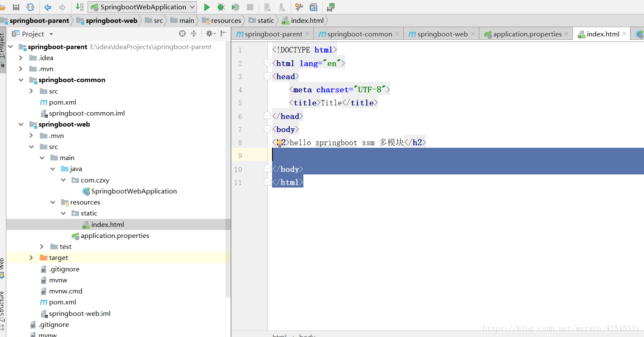Click the intention lightbulb on line 8

pos(279,143)
